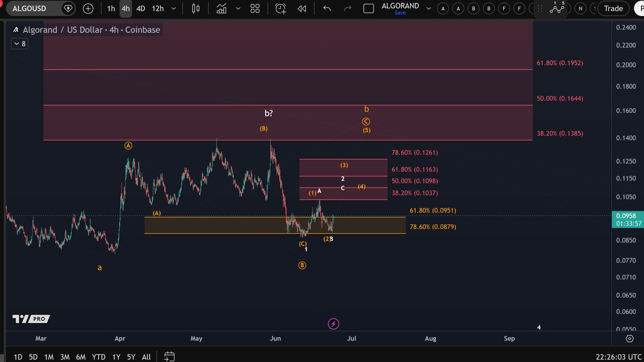
Task: Start bar Replay mode
Action: pyautogui.click(x=302, y=9)
